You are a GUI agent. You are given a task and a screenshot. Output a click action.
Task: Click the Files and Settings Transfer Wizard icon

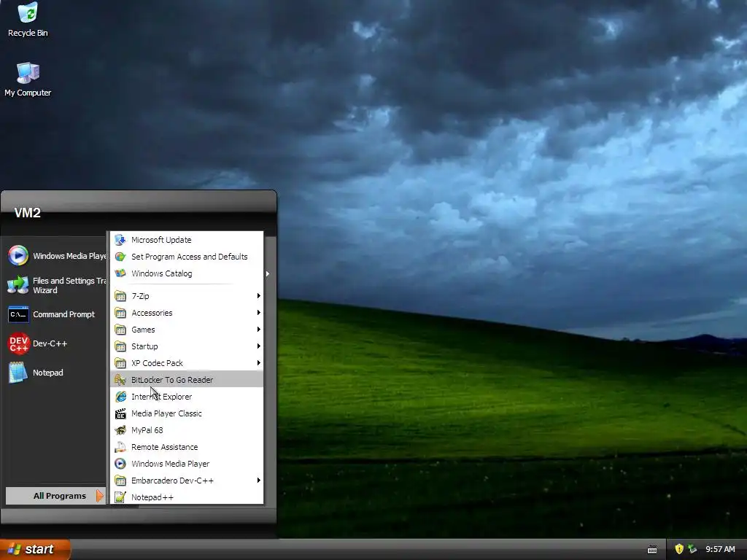point(18,285)
